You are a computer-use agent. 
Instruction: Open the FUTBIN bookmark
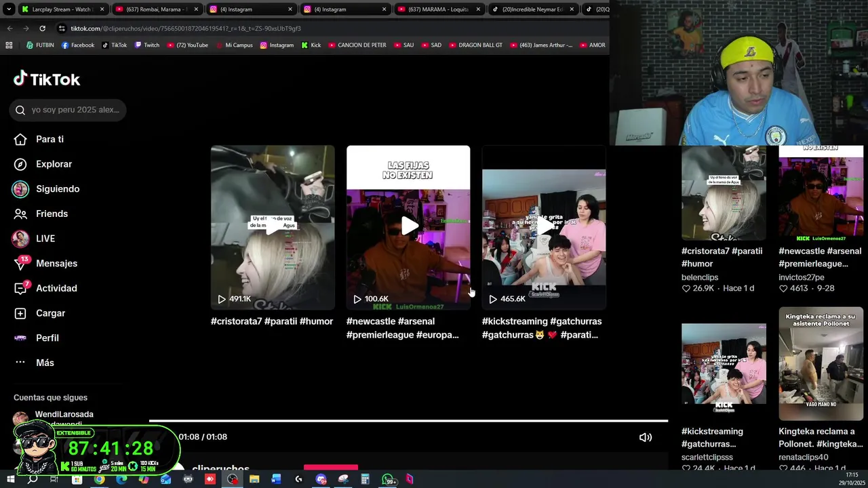coord(40,45)
